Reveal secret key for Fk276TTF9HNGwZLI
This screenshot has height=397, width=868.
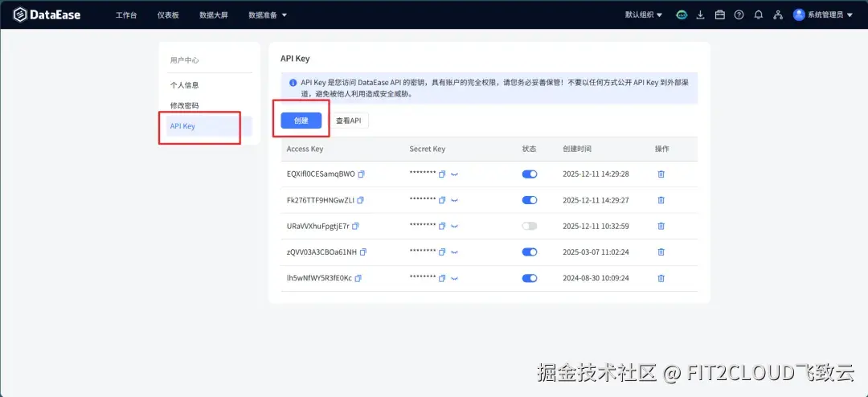[x=454, y=200]
